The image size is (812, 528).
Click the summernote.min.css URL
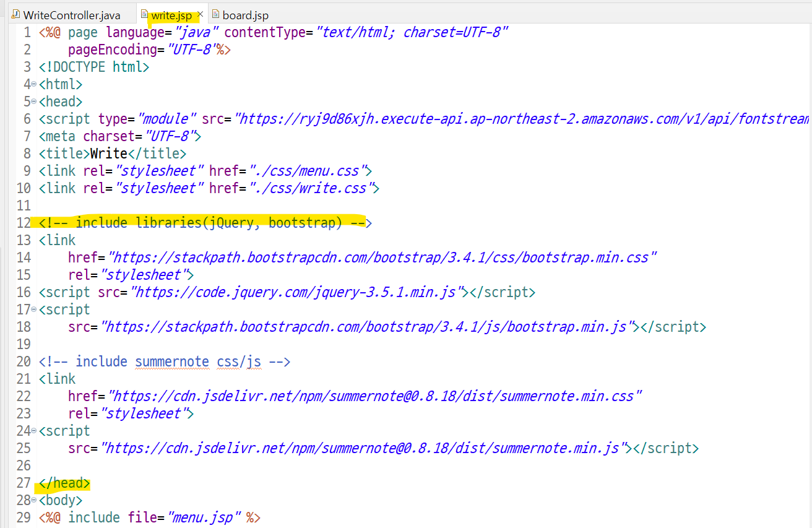(375, 396)
